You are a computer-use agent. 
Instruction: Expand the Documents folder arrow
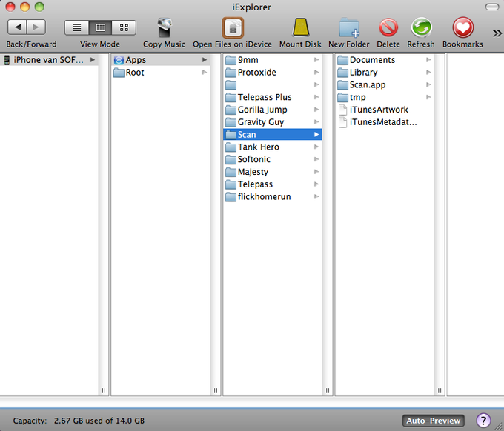(x=428, y=60)
